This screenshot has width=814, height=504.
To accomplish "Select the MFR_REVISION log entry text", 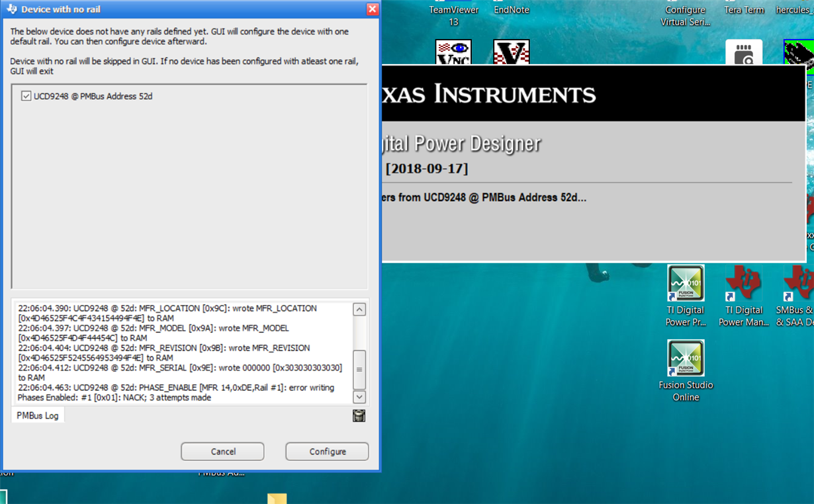I will click(163, 353).
